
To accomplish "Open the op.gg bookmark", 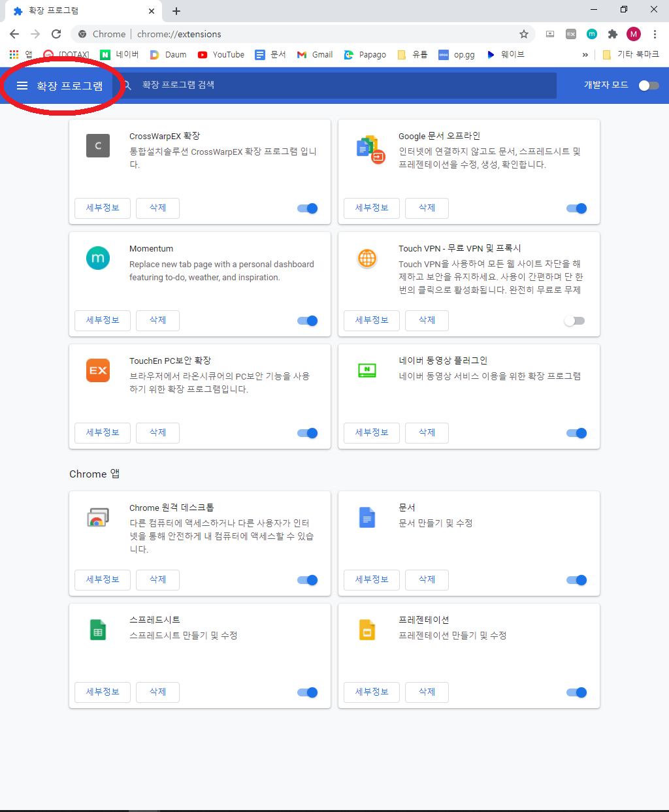I will (x=457, y=55).
